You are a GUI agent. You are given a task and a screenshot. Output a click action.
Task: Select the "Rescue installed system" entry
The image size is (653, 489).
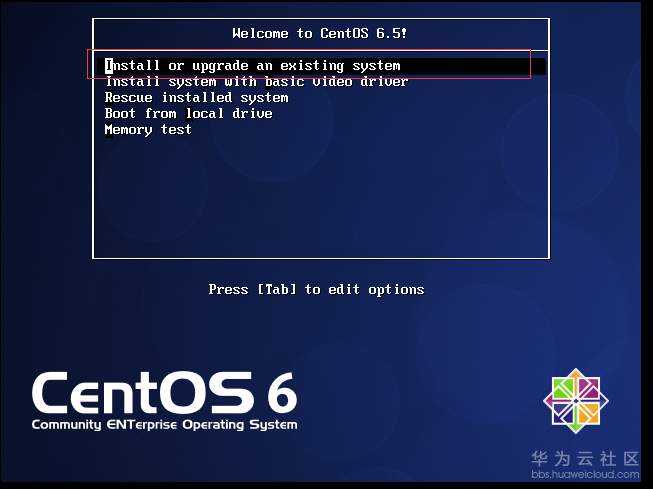click(x=196, y=98)
